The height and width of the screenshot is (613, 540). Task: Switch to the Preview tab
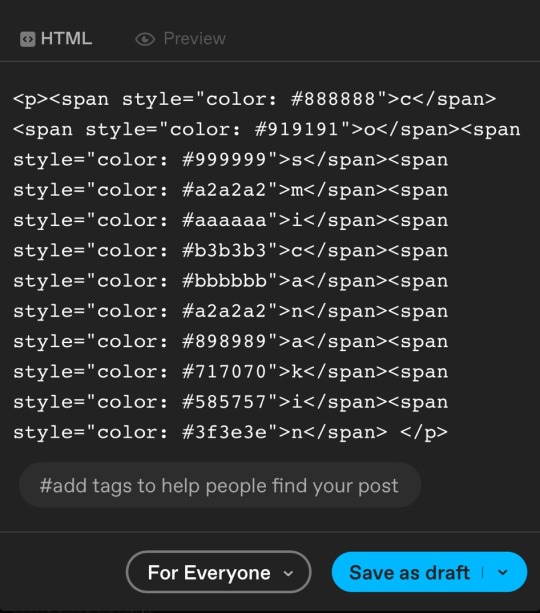tap(181, 39)
